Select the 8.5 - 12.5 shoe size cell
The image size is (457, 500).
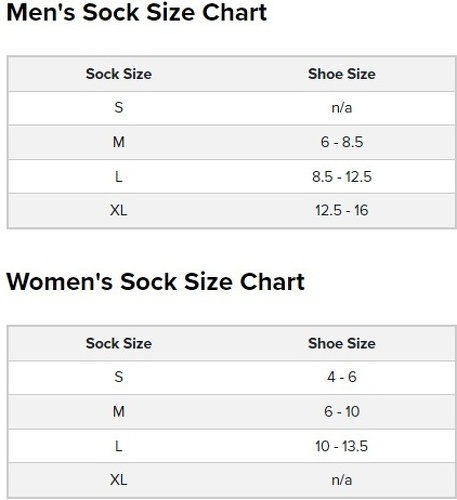pyautogui.click(x=342, y=177)
